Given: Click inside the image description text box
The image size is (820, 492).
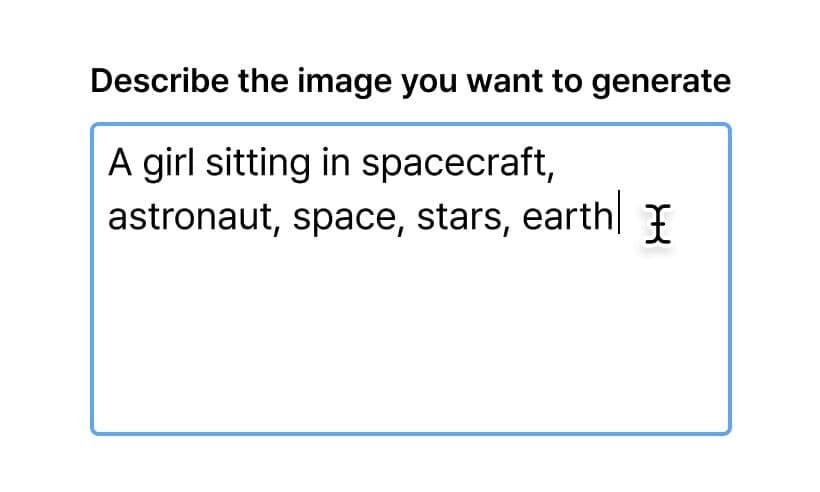Looking at the screenshot, I should click(x=410, y=330).
